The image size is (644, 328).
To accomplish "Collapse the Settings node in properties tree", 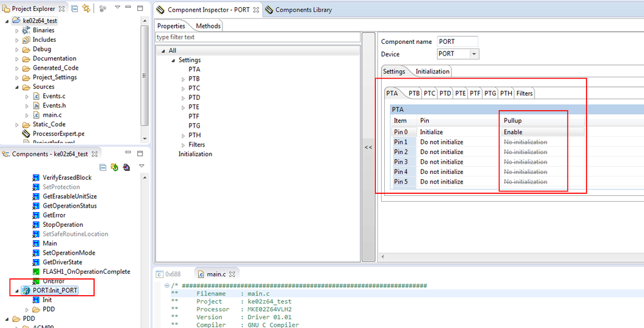I will [x=173, y=61].
